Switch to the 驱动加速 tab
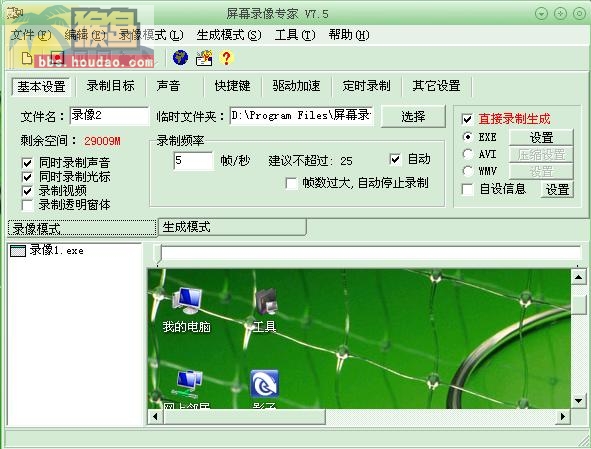 click(x=296, y=86)
